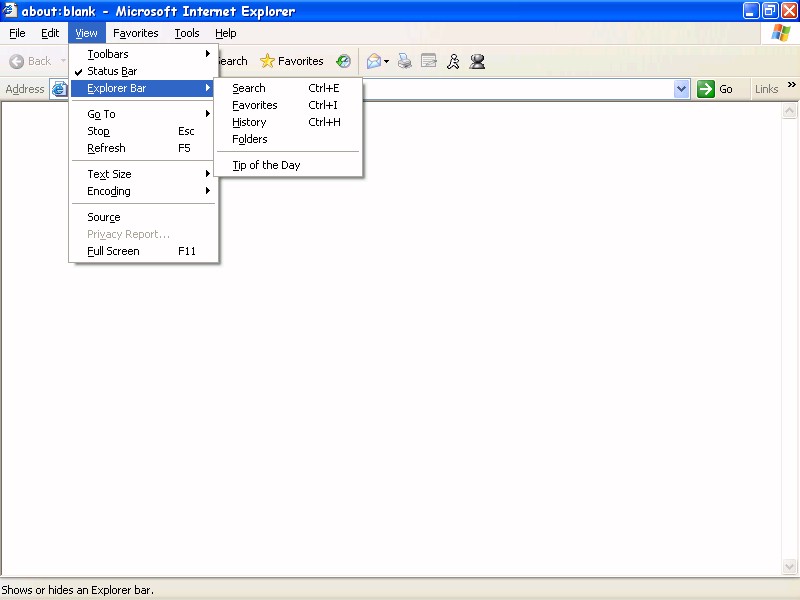800x600 pixels.
Task: Click the IE page icon in address bar
Action: coord(59,89)
